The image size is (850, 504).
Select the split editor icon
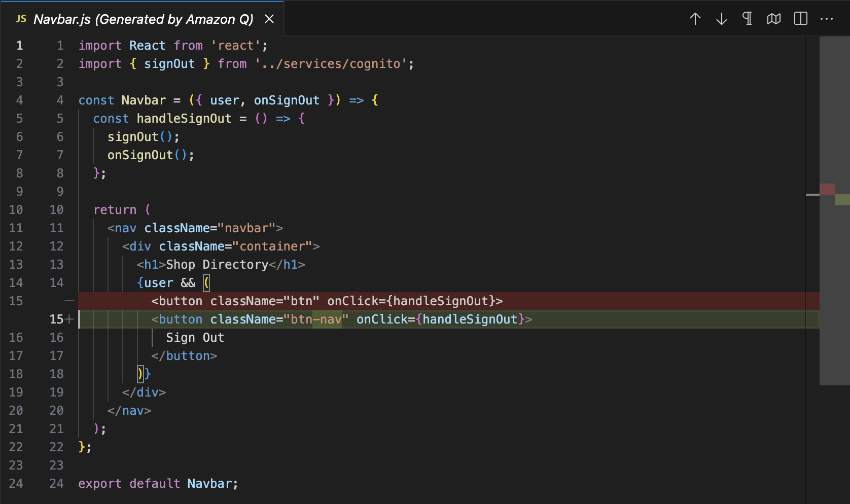tap(800, 19)
